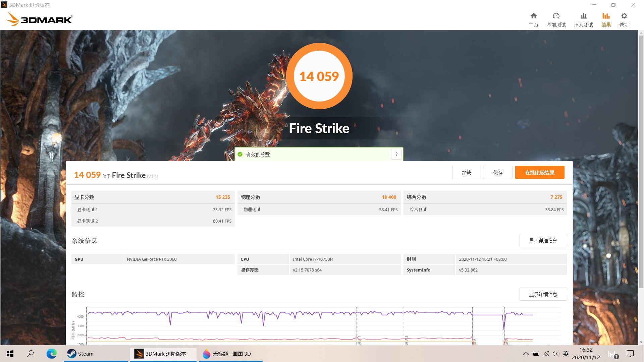
Task: Click the 英 input method indicator
Action: point(566,354)
